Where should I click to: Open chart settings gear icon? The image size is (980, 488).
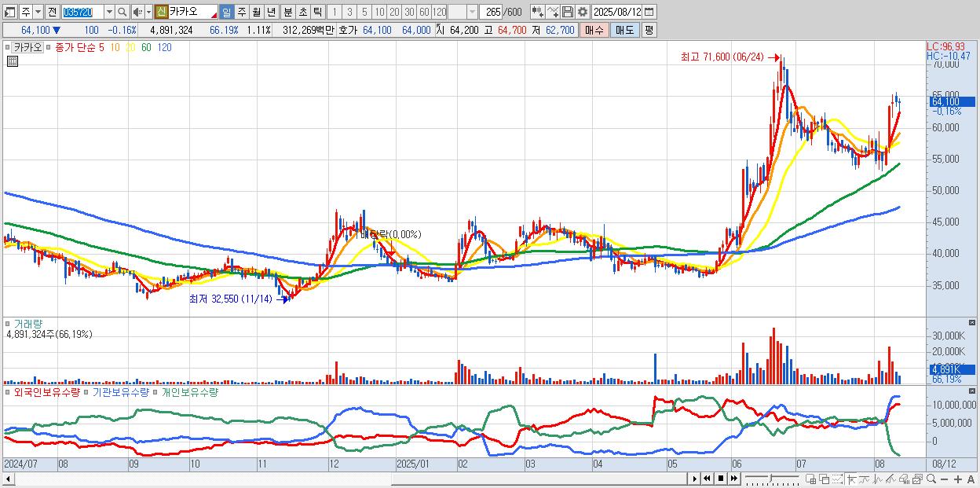pos(583,12)
